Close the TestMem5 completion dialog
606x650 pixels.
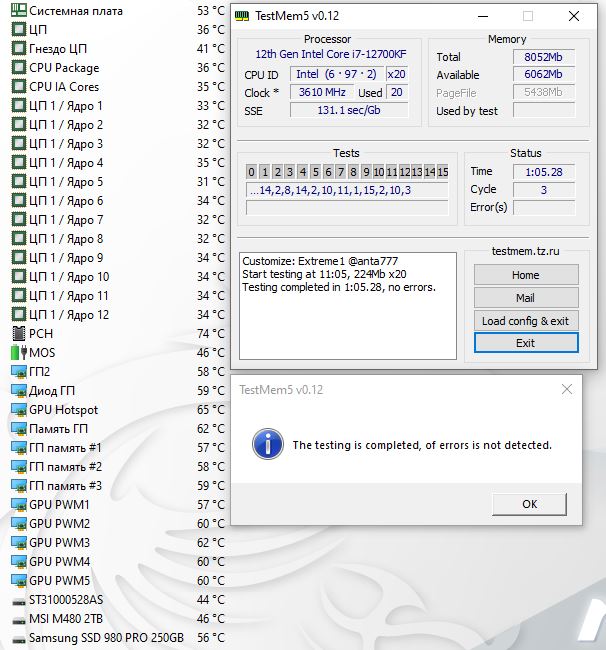point(567,389)
